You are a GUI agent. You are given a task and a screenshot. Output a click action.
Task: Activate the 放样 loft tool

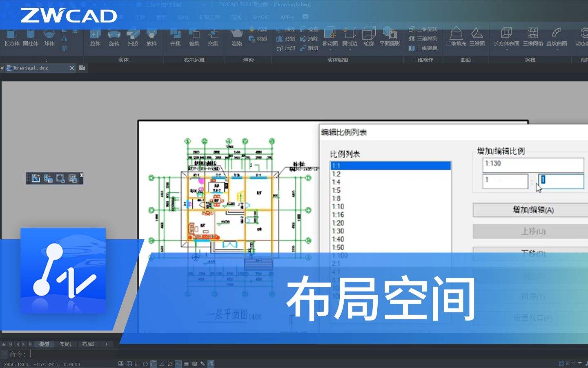coord(151,37)
